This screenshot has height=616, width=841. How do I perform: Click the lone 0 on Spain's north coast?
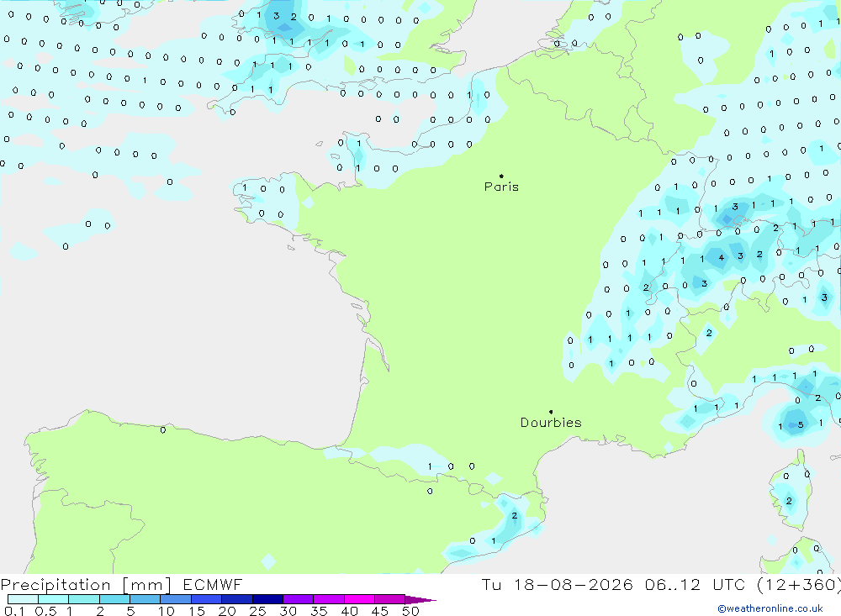(163, 430)
